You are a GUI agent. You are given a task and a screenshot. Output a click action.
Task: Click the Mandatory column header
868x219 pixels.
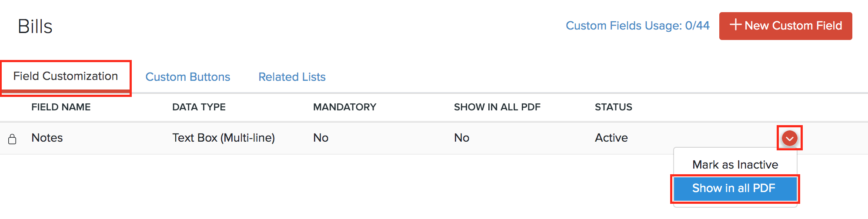tap(344, 107)
